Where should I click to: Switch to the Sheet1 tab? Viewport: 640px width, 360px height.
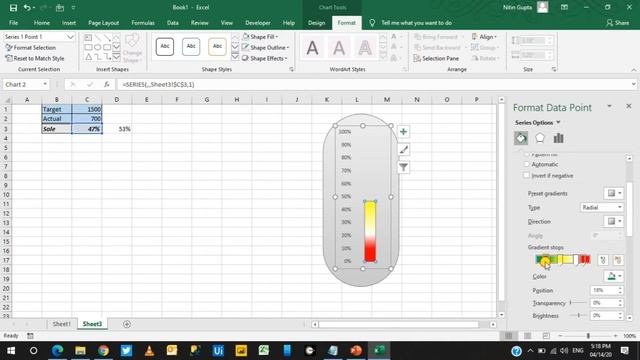click(x=61, y=324)
